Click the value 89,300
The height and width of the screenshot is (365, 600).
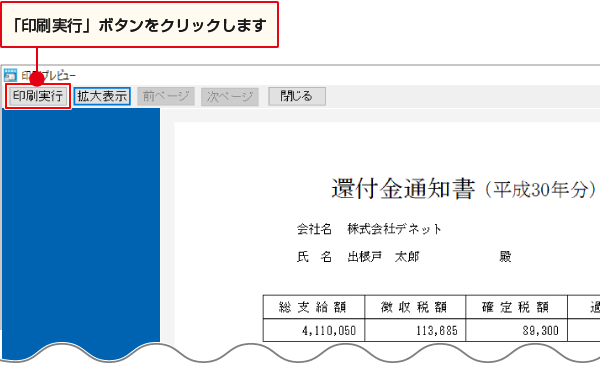[x=541, y=331]
